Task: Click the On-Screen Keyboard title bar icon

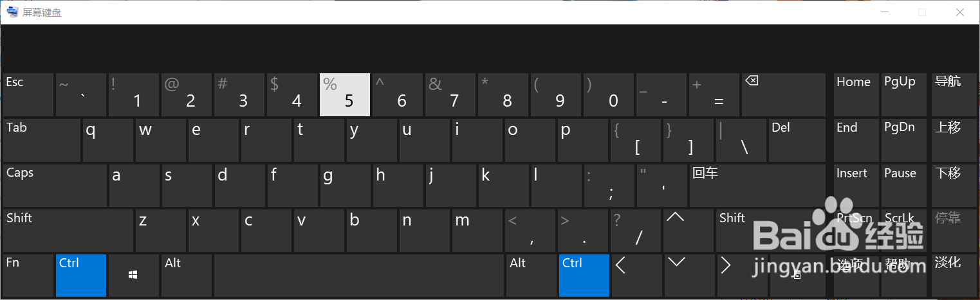Action: point(13,12)
